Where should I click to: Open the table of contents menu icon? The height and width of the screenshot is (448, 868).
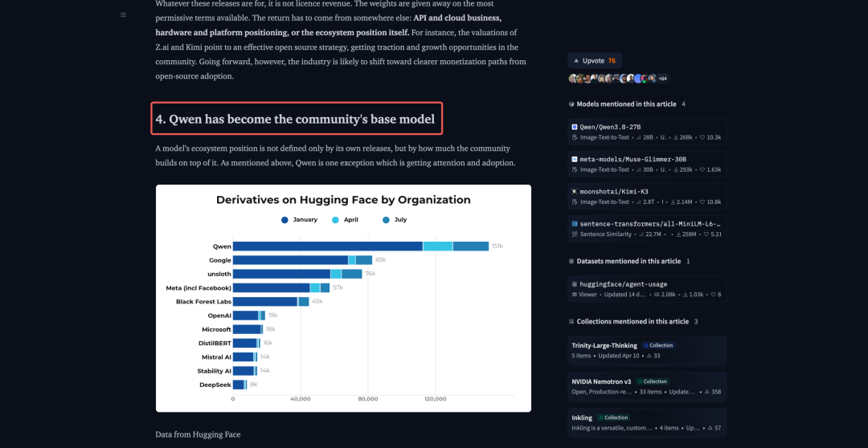[x=124, y=15]
